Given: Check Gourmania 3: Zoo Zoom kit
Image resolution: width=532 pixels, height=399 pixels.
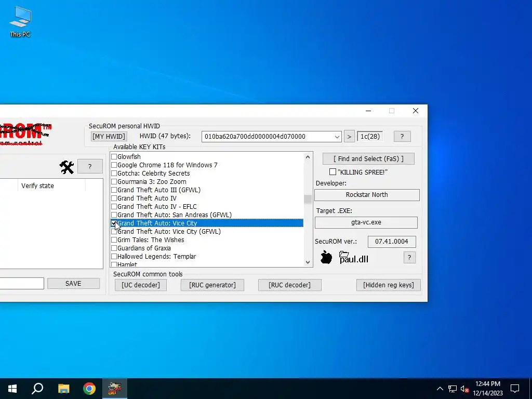Looking at the screenshot, I should tap(114, 181).
